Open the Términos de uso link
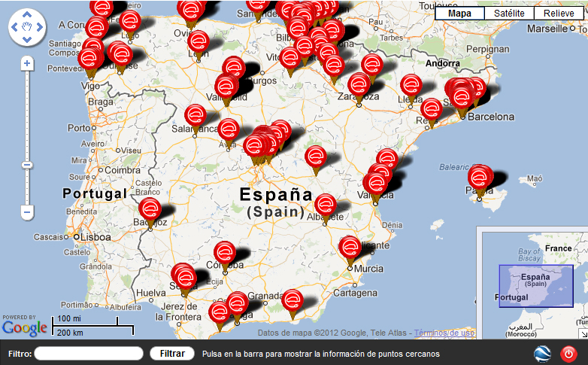The height and width of the screenshot is (365, 588). coord(444,333)
